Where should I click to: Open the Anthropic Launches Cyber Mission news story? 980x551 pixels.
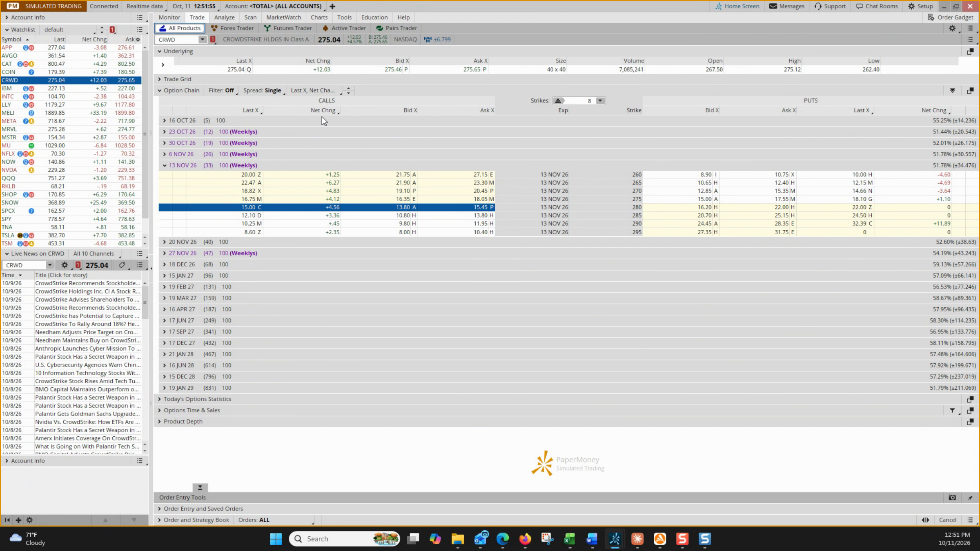(x=88, y=349)
